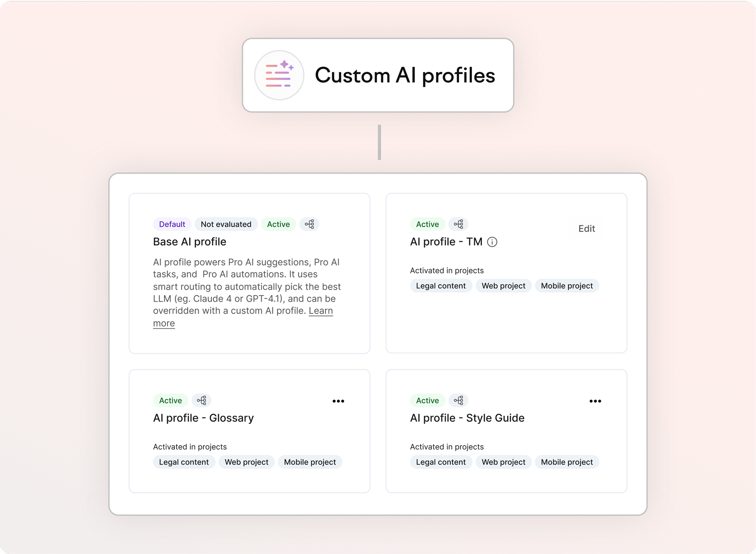Viewport: 756px width, 554px height.
Task: Toggle the Active badge on AI profile - Glossary
Action: [170, 400]
